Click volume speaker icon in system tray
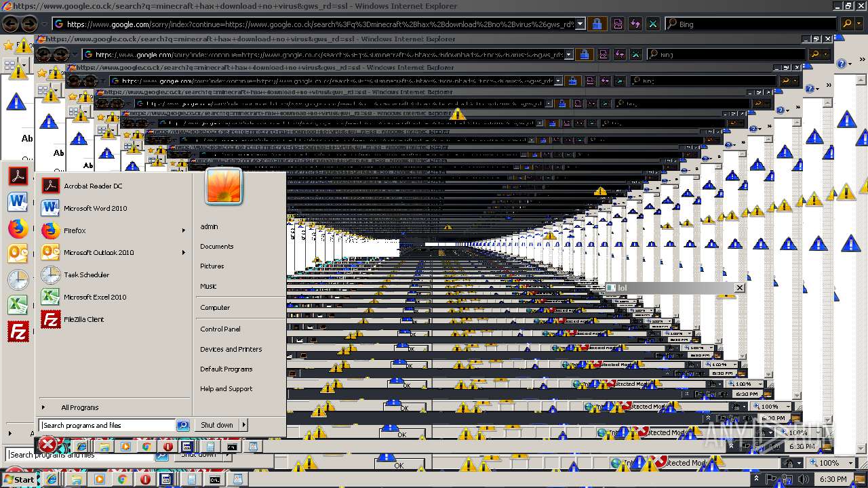Image resolution: width=868 pixels, height=488 pixels. [x=804, y=479]
